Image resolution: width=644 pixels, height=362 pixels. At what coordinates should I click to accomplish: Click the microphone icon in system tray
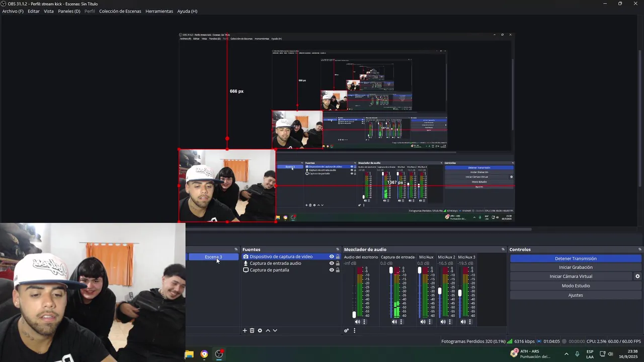click(x=577, y=354)
